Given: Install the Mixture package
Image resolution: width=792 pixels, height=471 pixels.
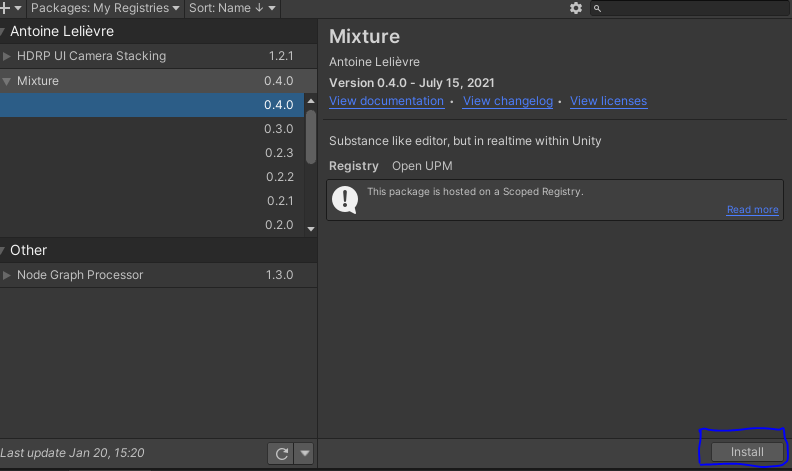Looking at the screenshot, I should [747, 452].
